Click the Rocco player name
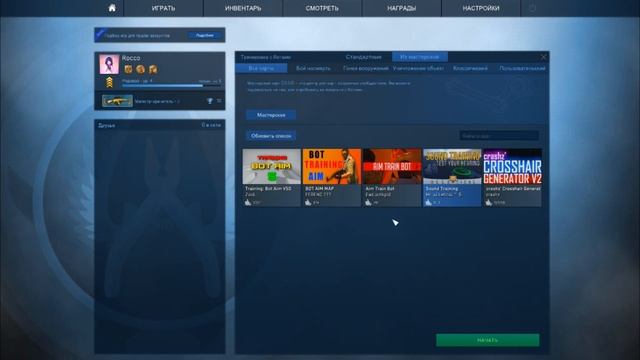The width and height of the screenshot is (640, 360). [x=131, y=58]
